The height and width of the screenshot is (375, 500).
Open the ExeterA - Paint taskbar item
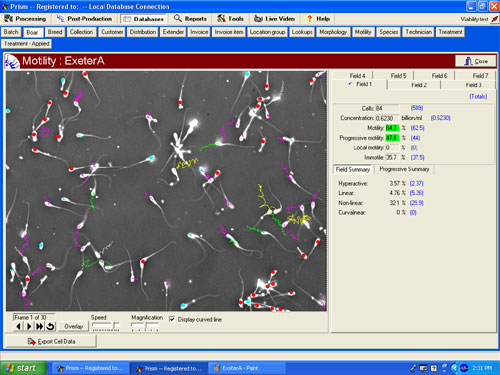[x=247, y=368]
